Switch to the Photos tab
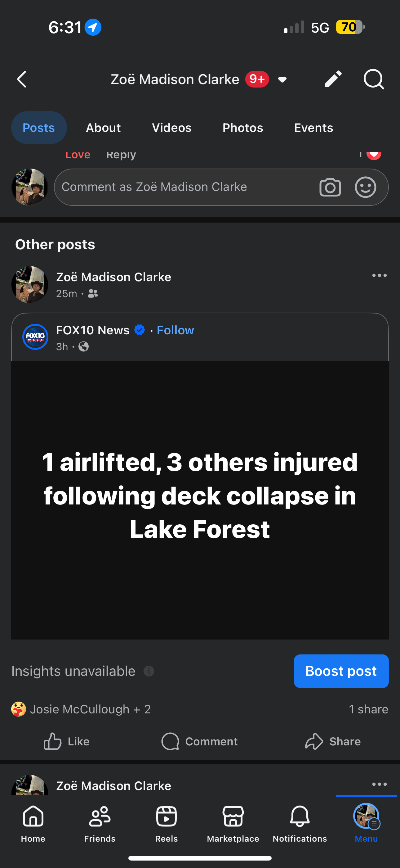Viewport: 400px width, 868px height. pos(242,128)
